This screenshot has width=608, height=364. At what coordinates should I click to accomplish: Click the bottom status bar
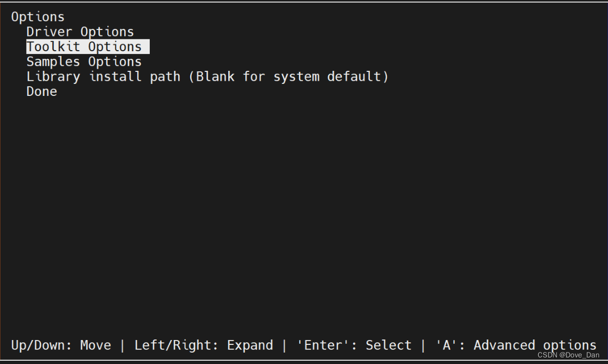pyautogui.click(x=304, y=345)
